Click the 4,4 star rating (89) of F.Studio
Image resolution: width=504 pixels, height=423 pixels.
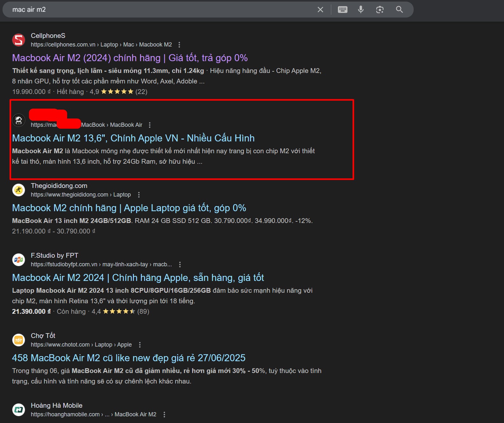click(x=120, y=312)
